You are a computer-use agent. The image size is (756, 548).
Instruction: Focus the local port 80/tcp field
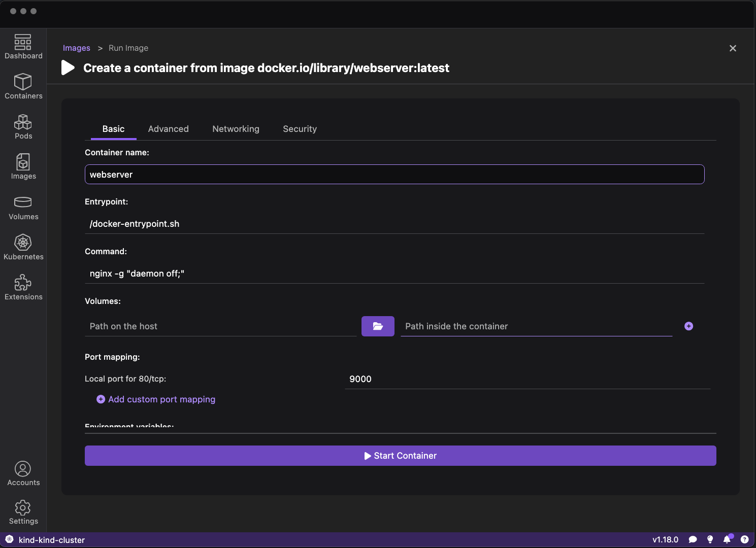527,379
